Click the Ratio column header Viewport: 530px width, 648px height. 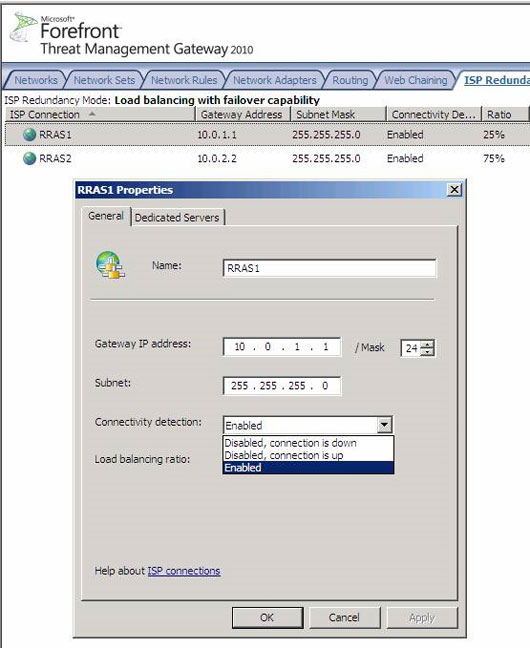[x=505, y=114]
